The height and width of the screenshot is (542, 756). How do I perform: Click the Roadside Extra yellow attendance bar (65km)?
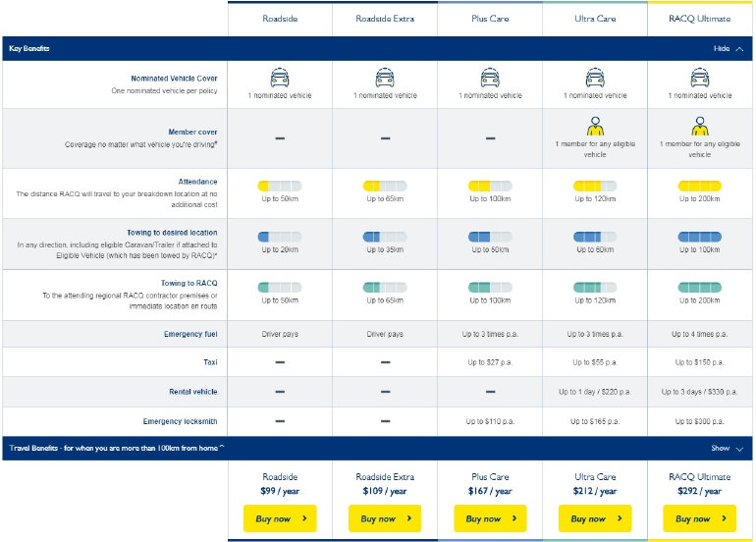(385, 187)
